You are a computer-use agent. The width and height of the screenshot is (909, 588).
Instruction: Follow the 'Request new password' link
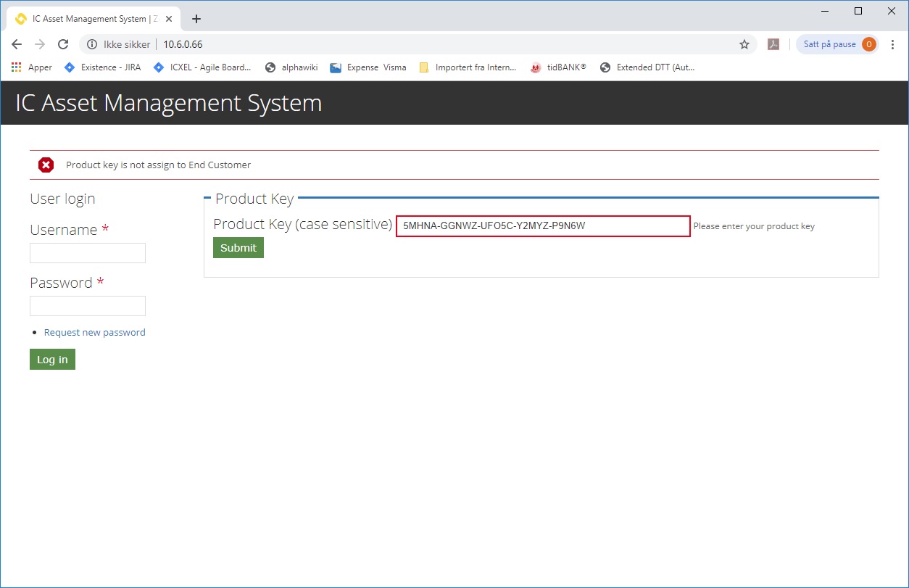pos(94,332)
